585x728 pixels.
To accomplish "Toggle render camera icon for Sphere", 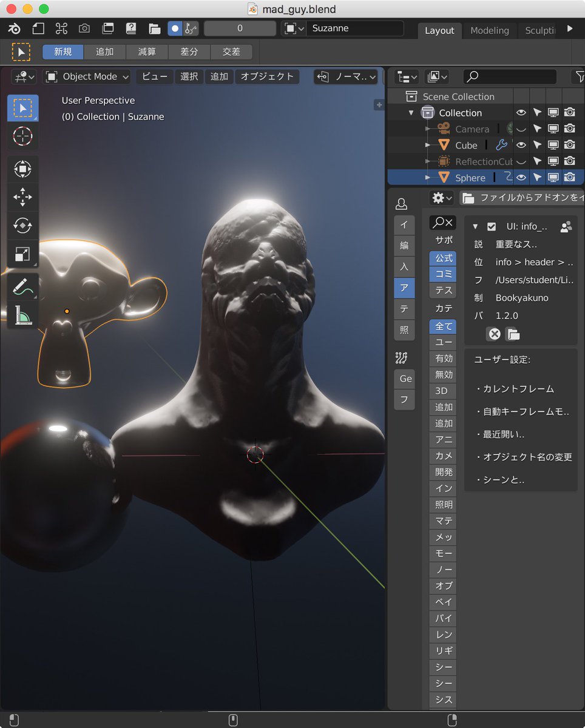I will click(570, 177).
